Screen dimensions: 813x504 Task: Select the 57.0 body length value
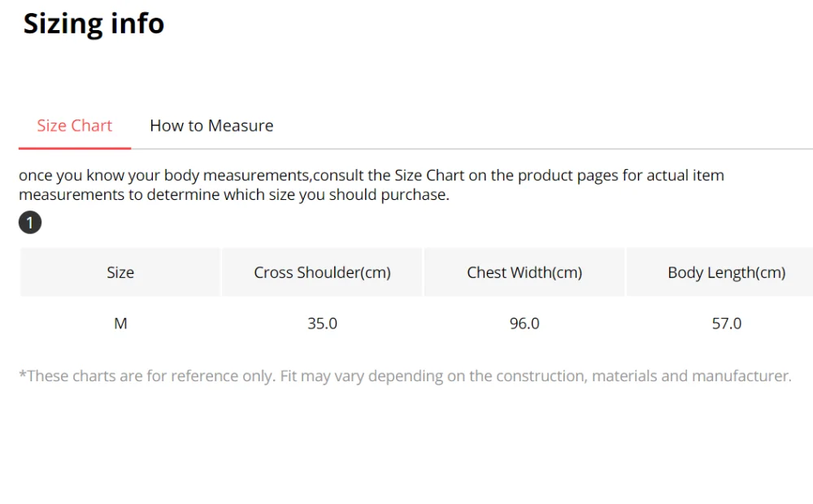(726, 324)
